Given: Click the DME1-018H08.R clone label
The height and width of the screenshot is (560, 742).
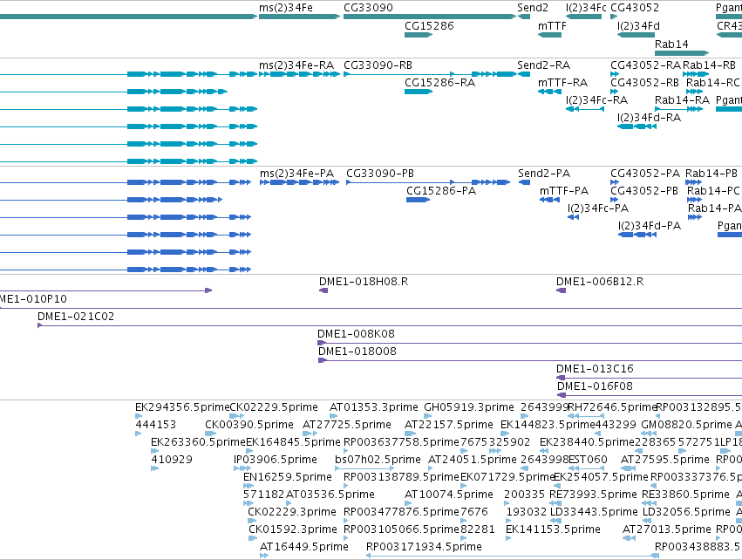Looking at the screenshot, I should coord(364,282).
